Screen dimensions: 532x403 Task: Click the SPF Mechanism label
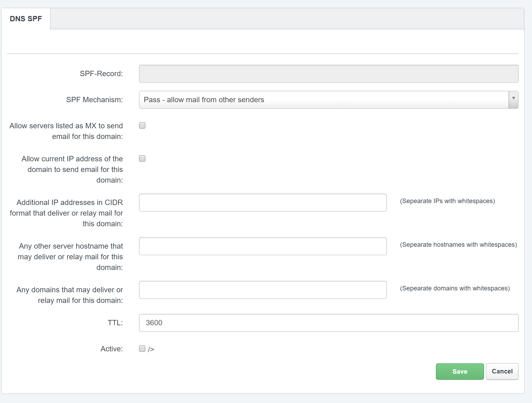click(95, 100)
